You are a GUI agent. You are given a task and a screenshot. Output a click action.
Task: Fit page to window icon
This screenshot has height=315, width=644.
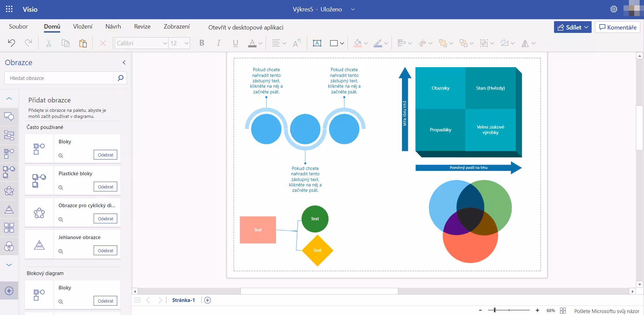[563, 311]
